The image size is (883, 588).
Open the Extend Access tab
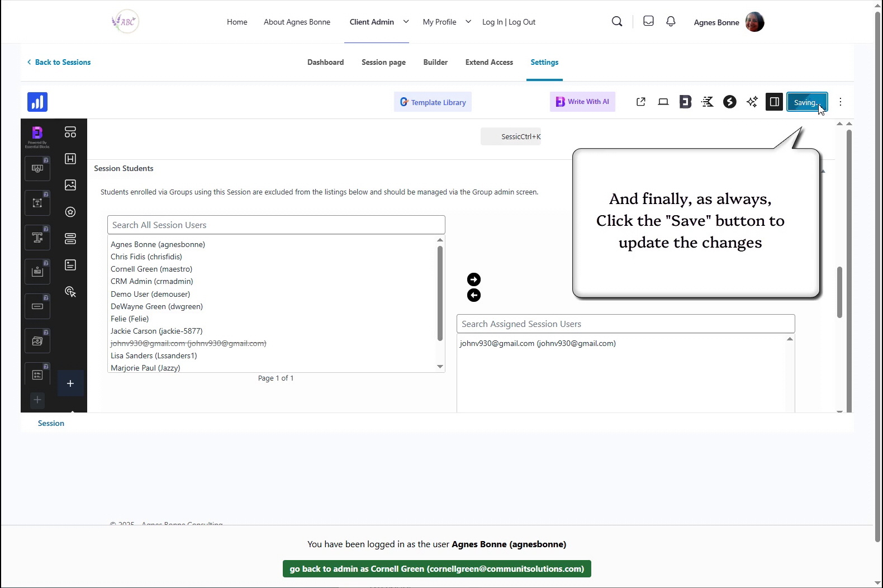point(489,62)
